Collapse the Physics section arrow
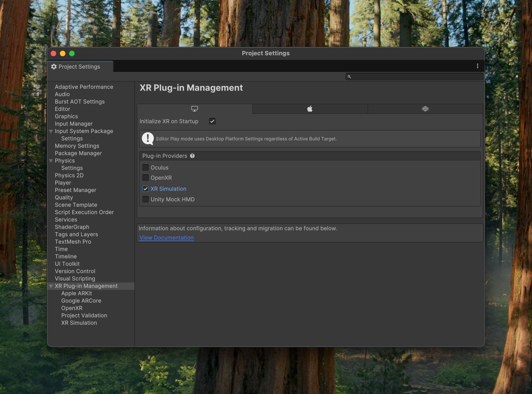 (x=51, y=161)
